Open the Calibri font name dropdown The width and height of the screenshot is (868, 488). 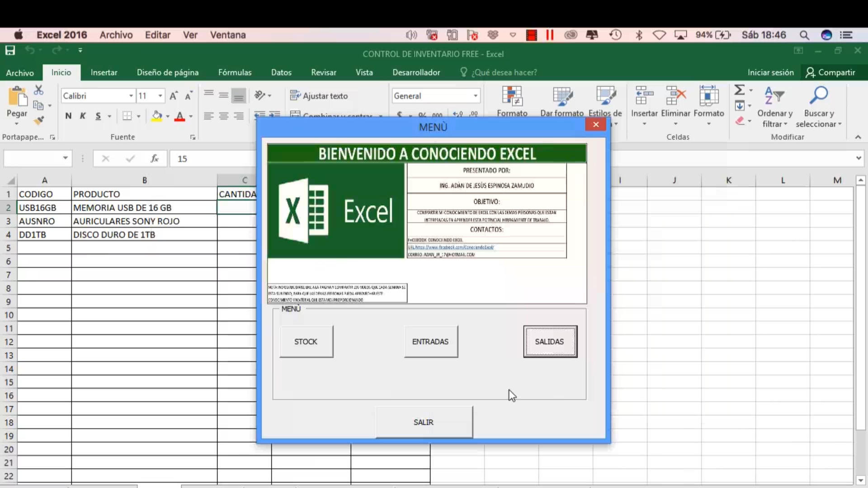click(131, 96)
